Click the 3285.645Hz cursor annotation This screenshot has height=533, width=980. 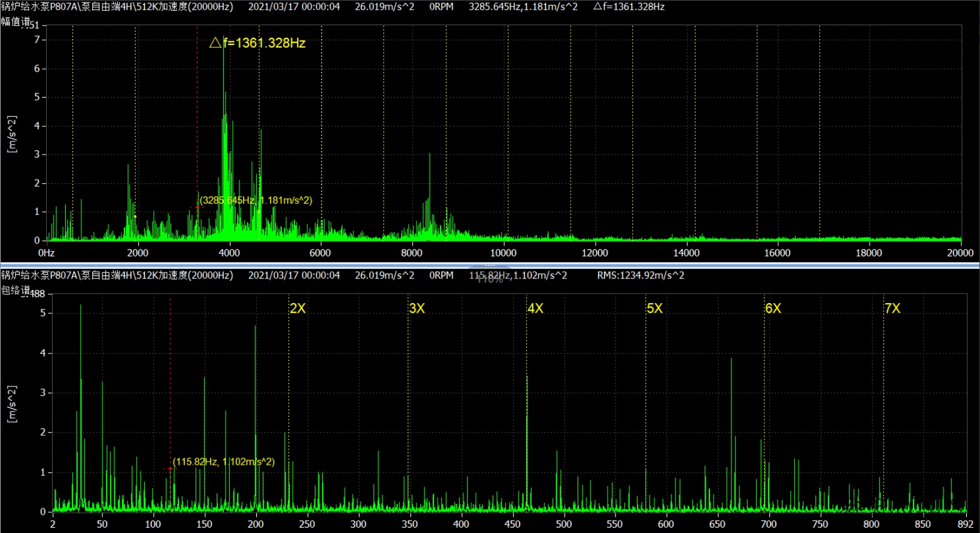pyautogui.click(x=256, y=200)
